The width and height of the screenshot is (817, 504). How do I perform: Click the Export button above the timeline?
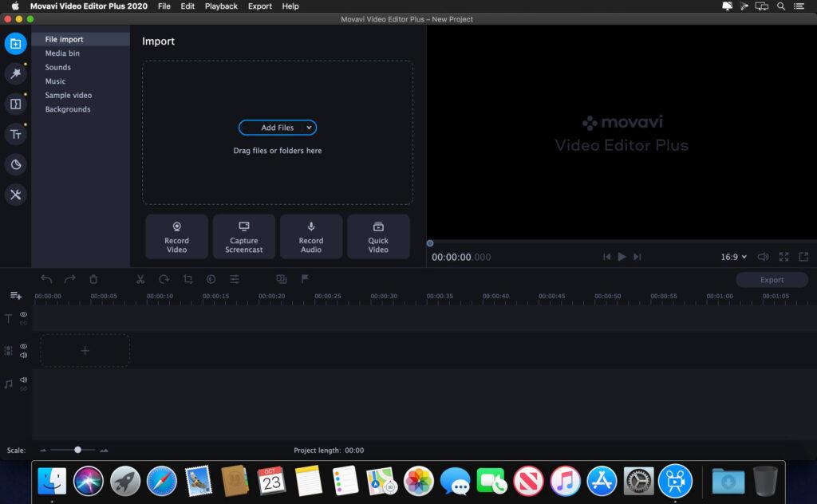point(771,279)
